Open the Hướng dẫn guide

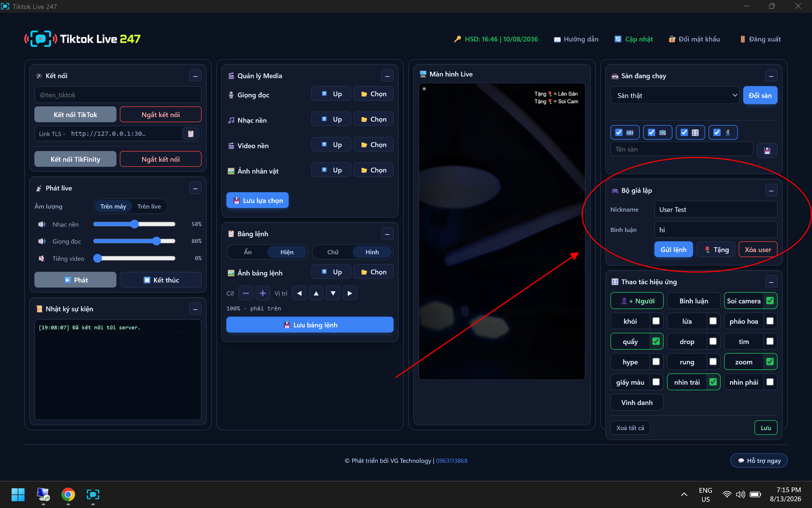[x=576, y=39]
